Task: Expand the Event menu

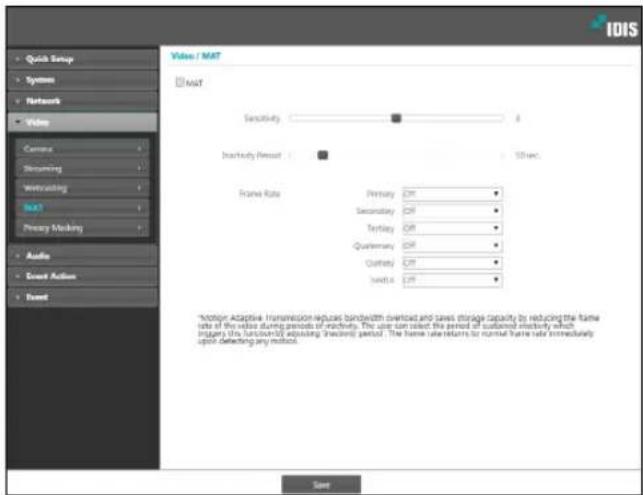Action: 82,297
